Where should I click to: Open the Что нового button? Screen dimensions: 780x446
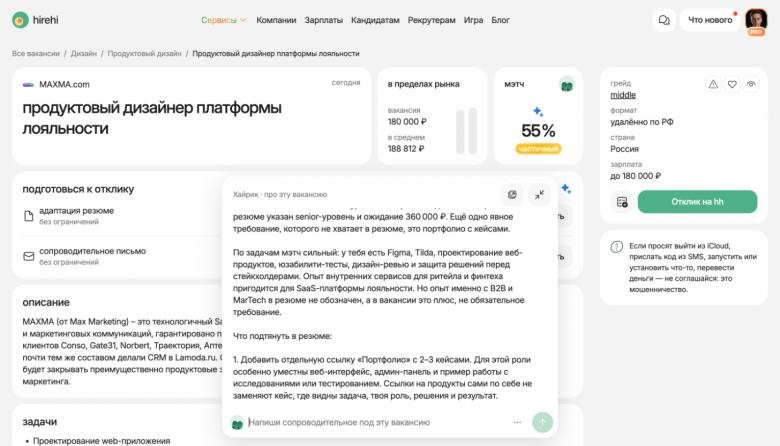710,20
